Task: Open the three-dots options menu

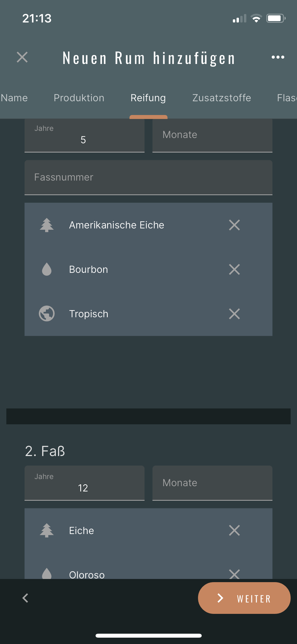Action: (x=278, y=57)
